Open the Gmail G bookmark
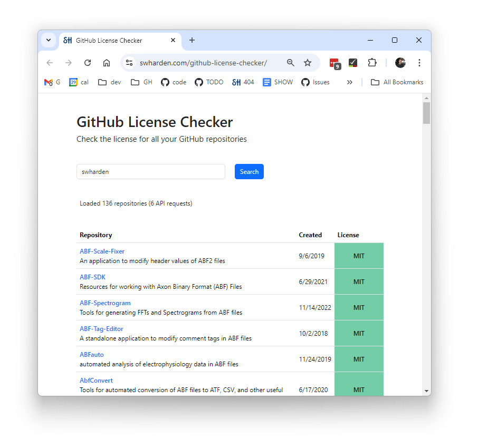The height and width of the screenshot is (448, 478). click(52, 82)
